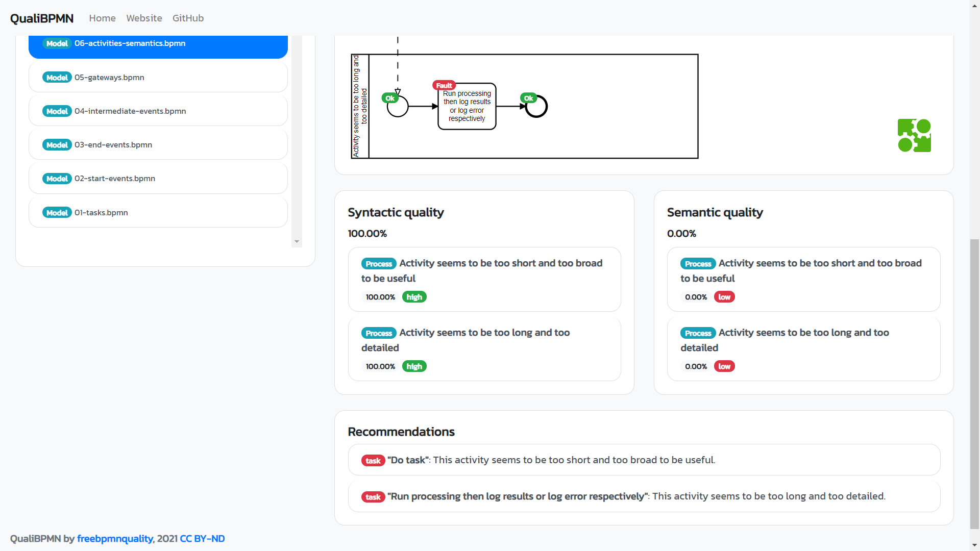Viewport: 980px width, 551px height.
Task: Open the GitHub menu item
Action: pyautogui.click(x=188, y=18)
